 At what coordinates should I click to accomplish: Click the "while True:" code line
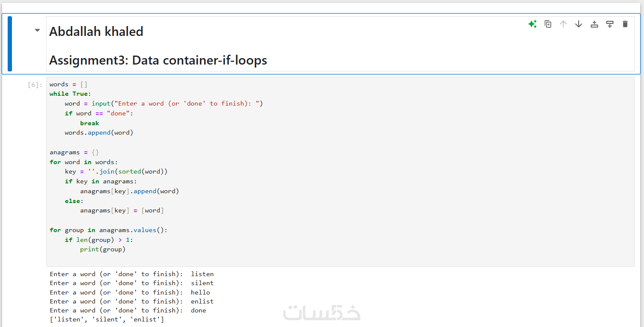(70, 94)
